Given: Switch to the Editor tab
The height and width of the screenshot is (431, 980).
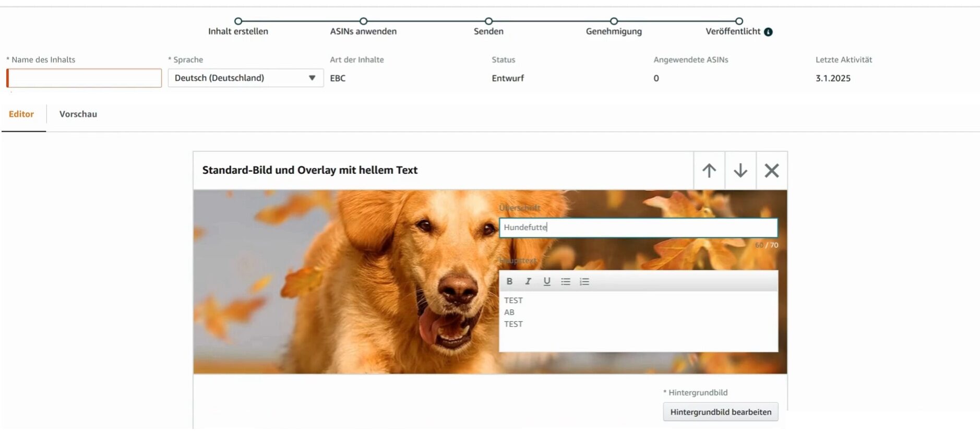Looking at the screenshot, I should 21,114.
